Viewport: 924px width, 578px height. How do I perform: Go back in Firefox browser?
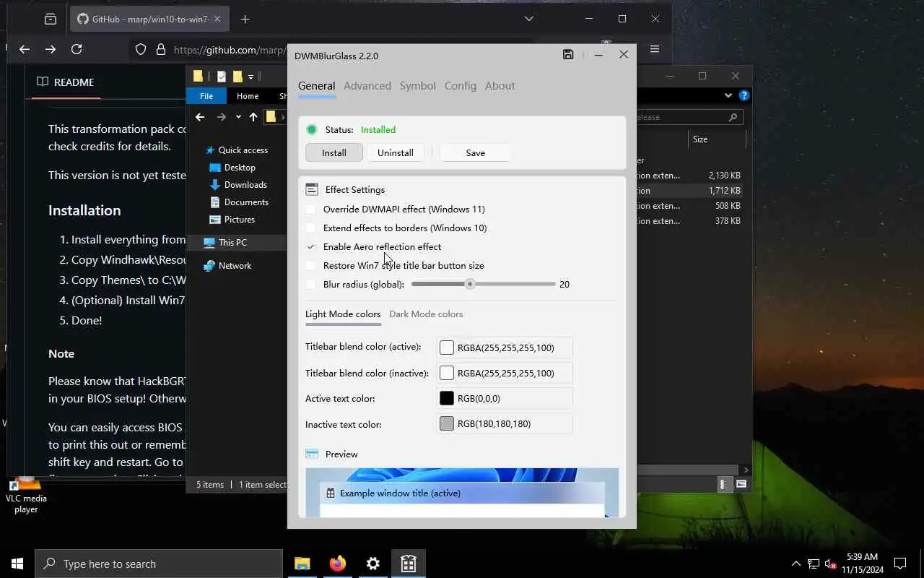(25, 49)
